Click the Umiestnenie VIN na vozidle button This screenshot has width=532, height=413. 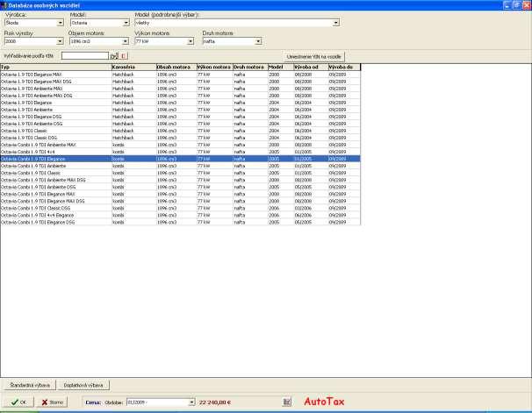tap(313, 57)
